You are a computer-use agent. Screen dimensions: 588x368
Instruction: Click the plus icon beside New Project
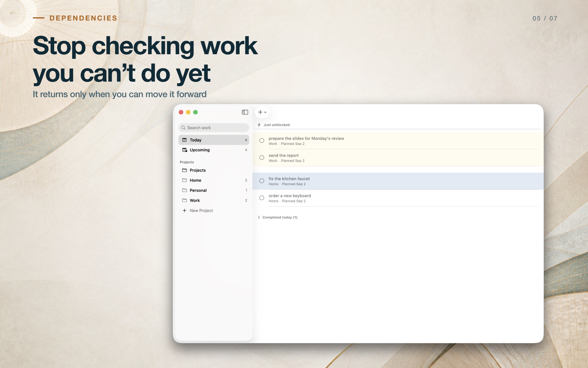click(184, 210)
